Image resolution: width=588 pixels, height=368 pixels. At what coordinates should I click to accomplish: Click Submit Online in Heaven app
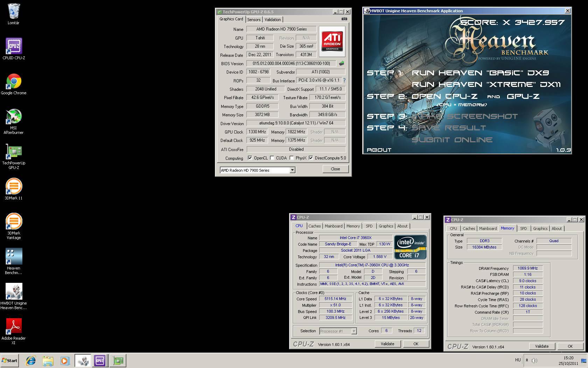tap(452, 140)
